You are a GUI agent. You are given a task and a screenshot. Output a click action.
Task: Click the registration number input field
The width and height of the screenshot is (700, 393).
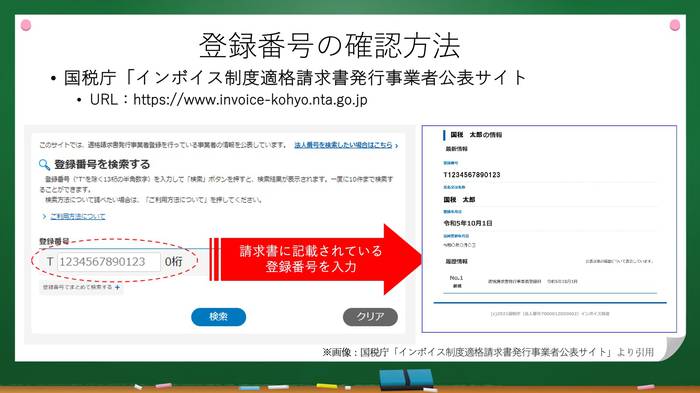tap(109, 262)
